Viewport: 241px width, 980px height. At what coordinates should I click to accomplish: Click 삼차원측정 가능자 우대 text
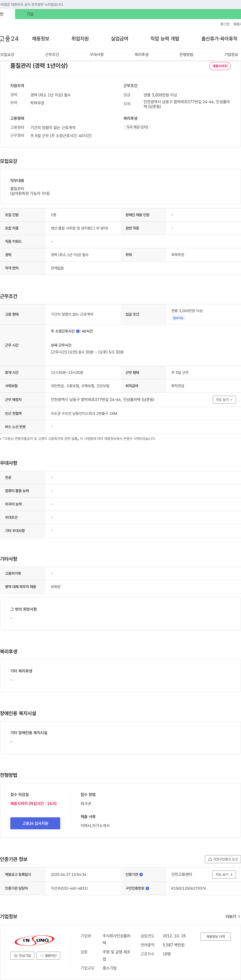(x=30, y=193)
